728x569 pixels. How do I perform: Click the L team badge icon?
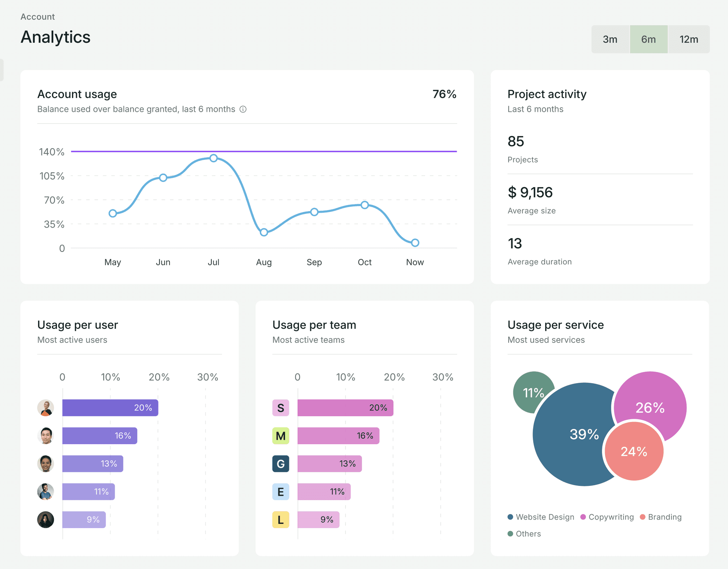[x=280, y=520]
